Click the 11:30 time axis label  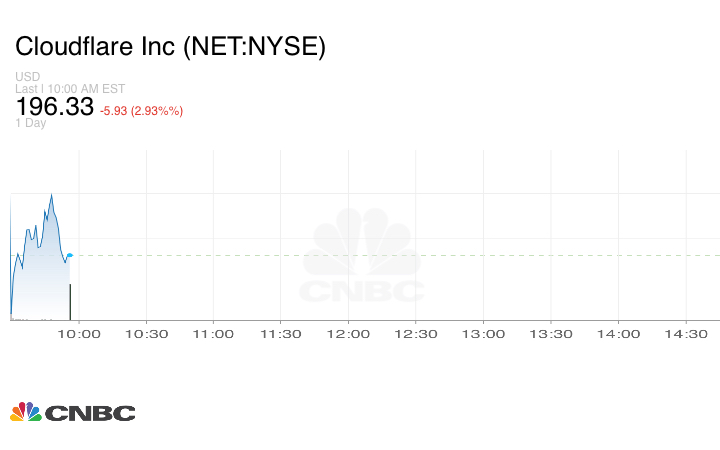click(281, 334)
